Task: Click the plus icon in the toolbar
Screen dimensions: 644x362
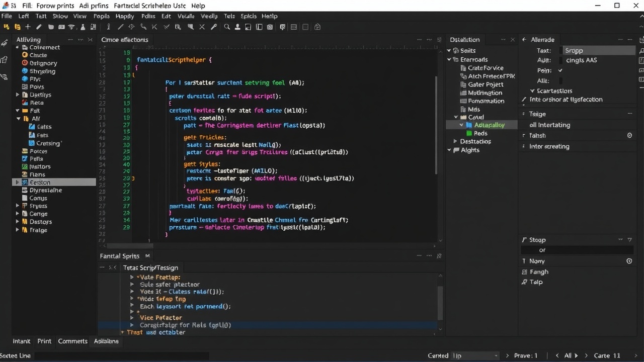Action: click(28, 27)
